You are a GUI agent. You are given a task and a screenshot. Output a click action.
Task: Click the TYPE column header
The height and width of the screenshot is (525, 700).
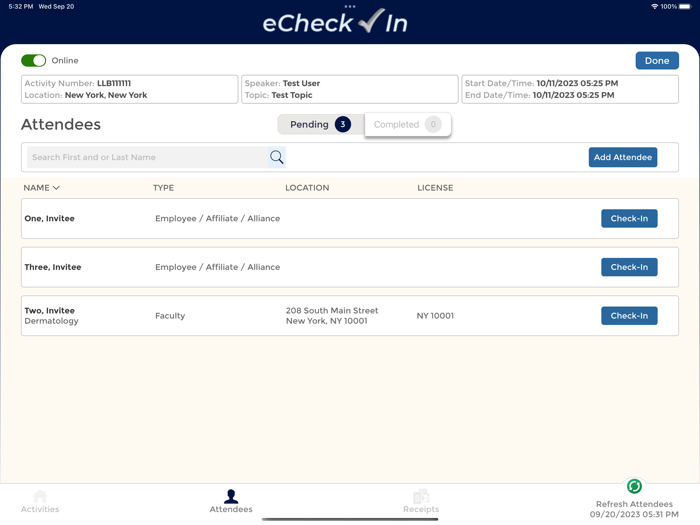(x=163, y=188)
